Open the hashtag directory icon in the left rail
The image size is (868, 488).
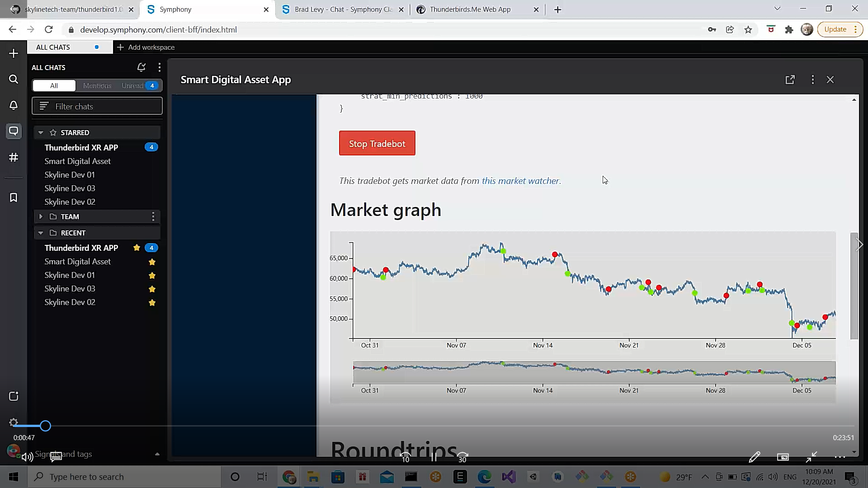click(x=13, y=157)
